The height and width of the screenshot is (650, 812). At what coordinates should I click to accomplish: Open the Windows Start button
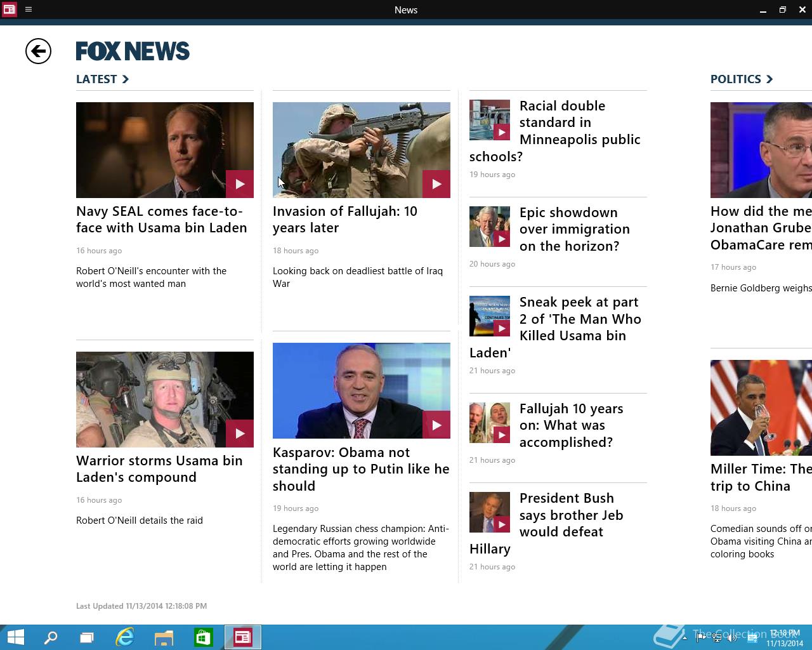click(x=15, y=637)
